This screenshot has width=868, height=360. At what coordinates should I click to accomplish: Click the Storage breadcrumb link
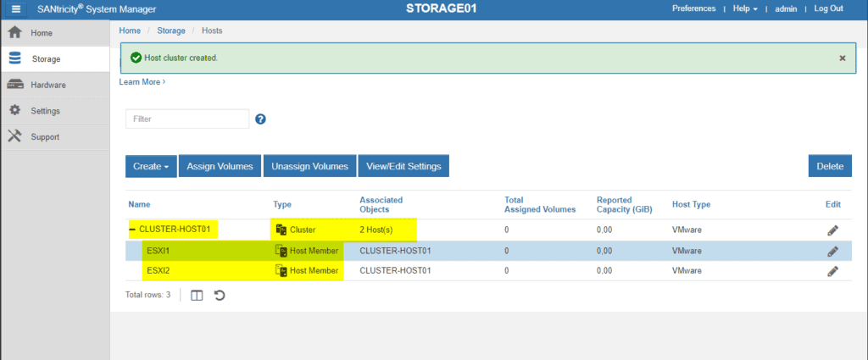(171, 30)
